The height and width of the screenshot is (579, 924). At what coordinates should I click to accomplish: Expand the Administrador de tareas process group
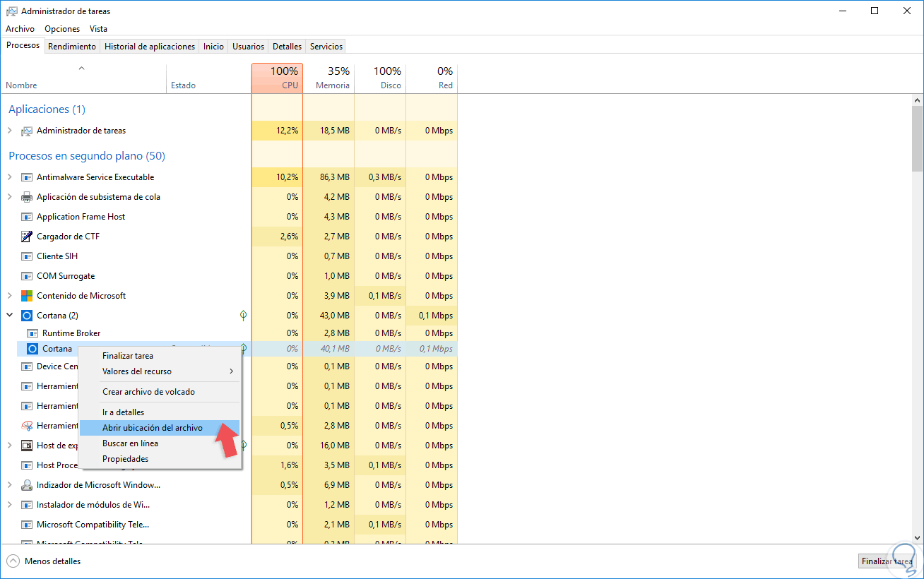10,131
